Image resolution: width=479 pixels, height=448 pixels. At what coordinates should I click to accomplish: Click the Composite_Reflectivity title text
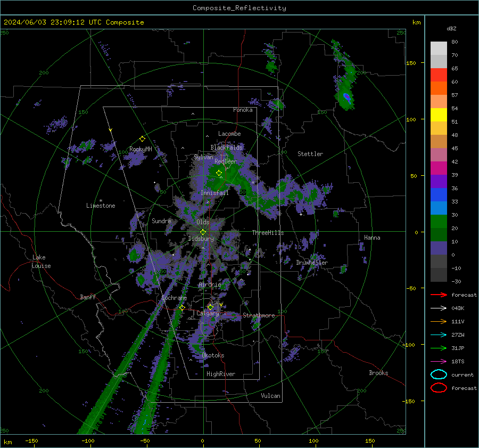[240, 8]
